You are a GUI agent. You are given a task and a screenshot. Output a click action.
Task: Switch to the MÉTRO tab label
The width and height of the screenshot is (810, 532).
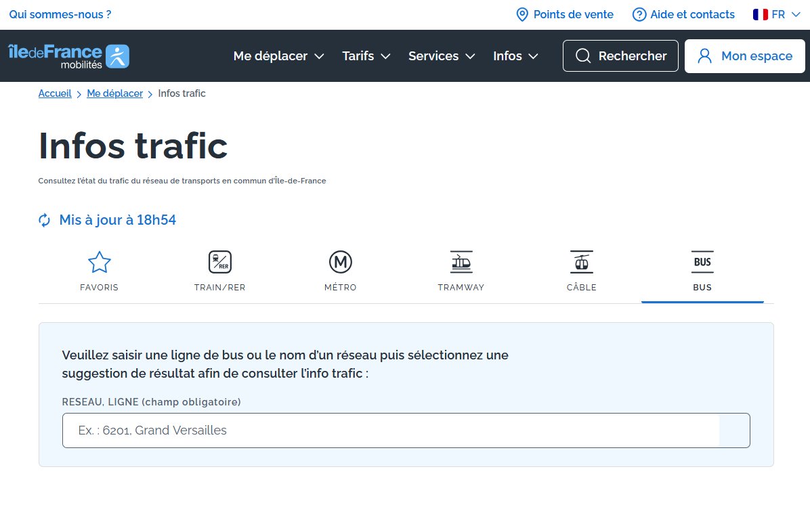pyautogui.click(x=341, y=288)
